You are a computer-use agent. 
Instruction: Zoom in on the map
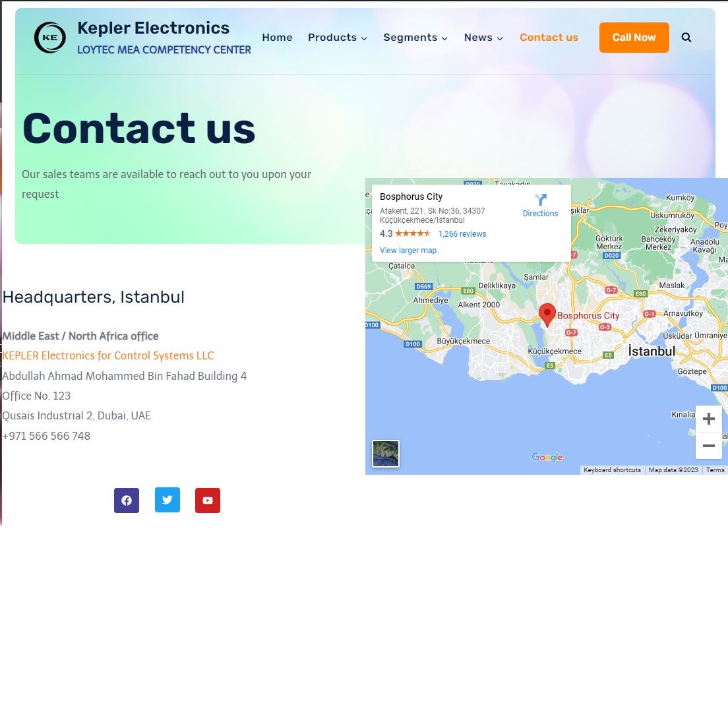click(x=709, y=419)
